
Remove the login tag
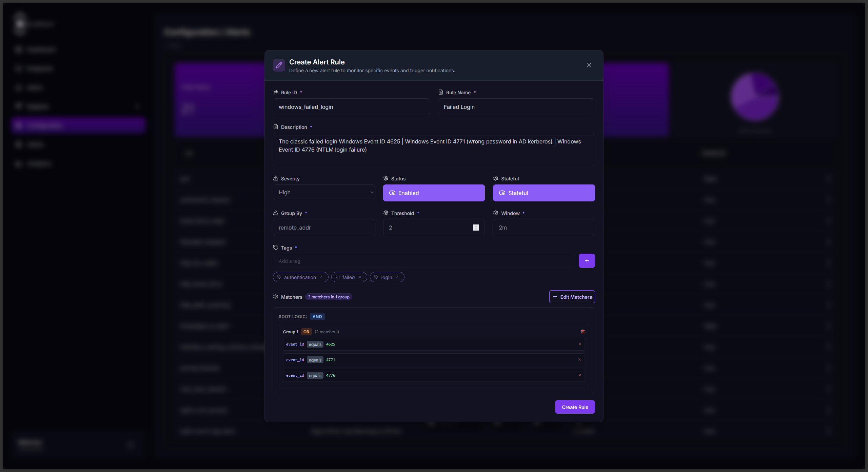(397, 277)
